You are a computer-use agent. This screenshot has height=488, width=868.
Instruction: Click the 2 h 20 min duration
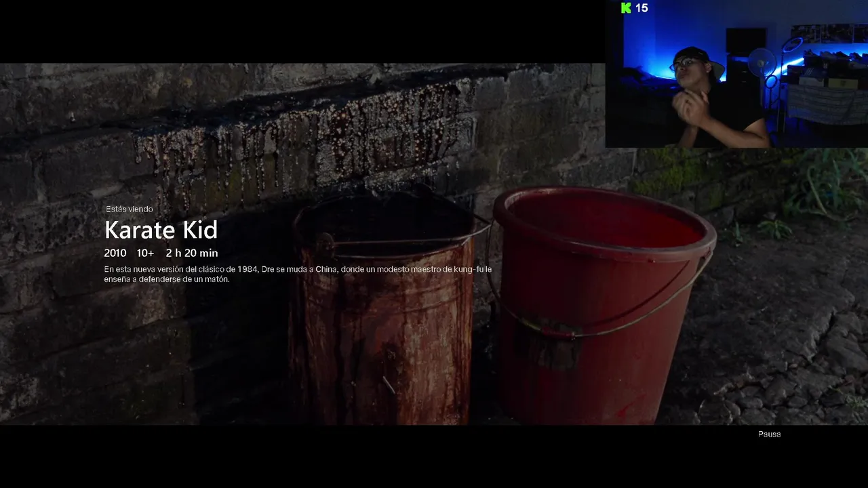192,253
